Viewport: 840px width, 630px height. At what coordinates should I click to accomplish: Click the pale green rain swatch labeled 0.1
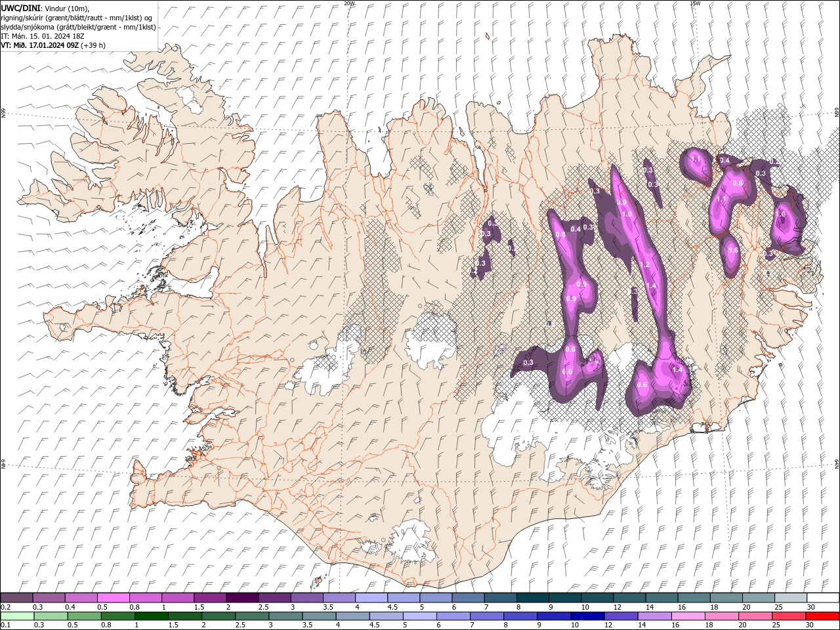click(18, 616)
